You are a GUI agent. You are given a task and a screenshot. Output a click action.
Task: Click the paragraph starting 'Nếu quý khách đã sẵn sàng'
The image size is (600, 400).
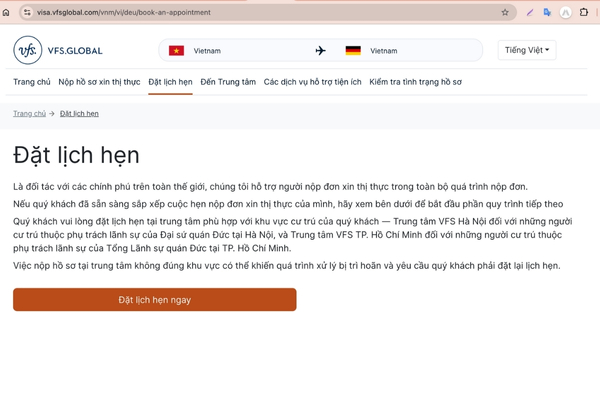[x=288, y=204]
